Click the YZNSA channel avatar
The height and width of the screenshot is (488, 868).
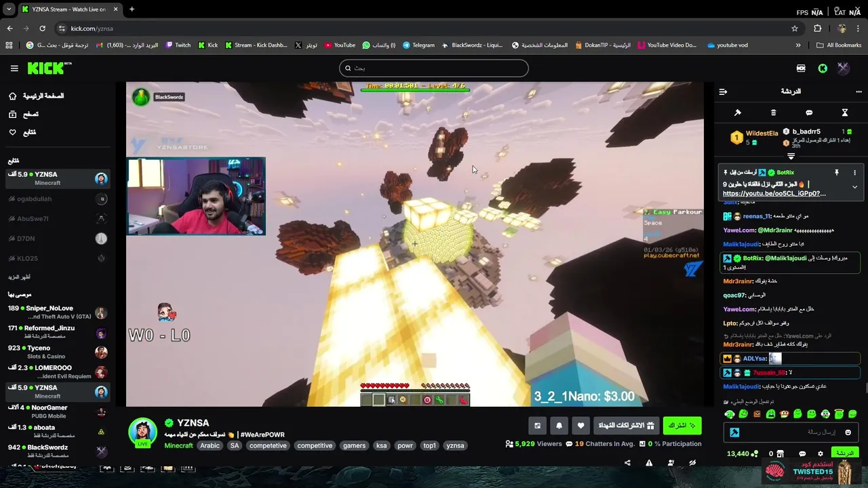click(x=142, y=432)
